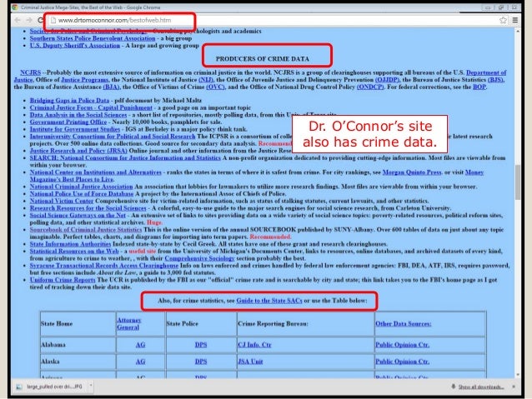Open State Information Authorities link
This screenshot has height=399, width=532.
(x=70, y=244)
